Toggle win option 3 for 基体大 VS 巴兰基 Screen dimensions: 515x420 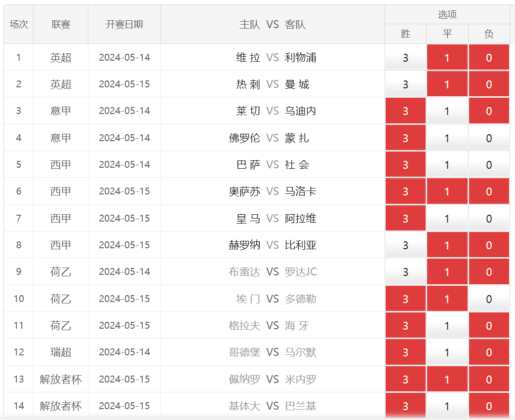click(405, 406)
